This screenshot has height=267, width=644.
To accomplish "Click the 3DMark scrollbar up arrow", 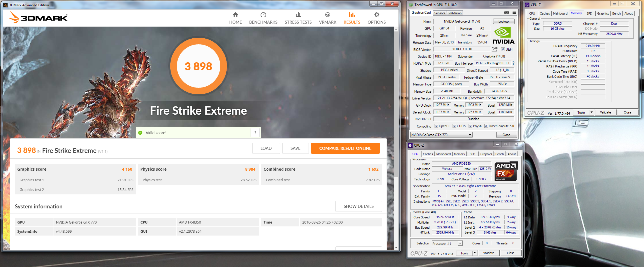I will pos(396,29).
